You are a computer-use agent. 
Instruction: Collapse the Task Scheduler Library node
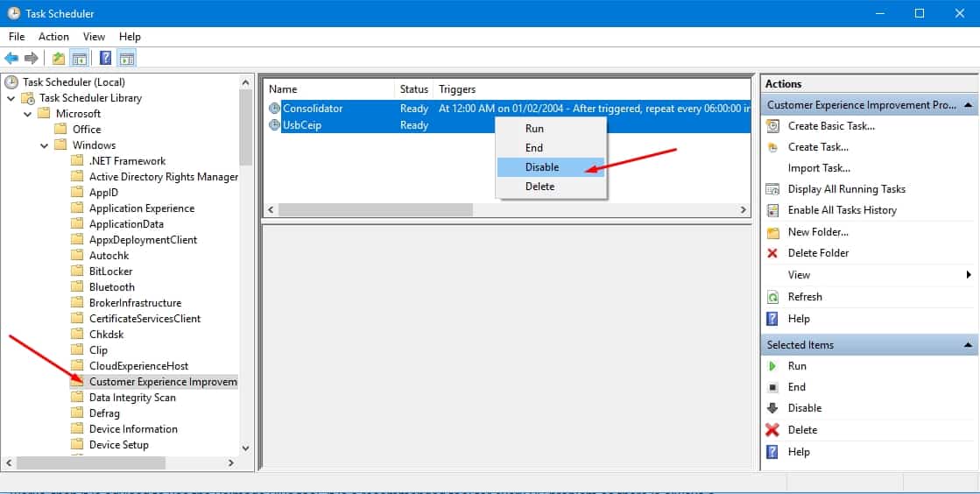point(11,98)
